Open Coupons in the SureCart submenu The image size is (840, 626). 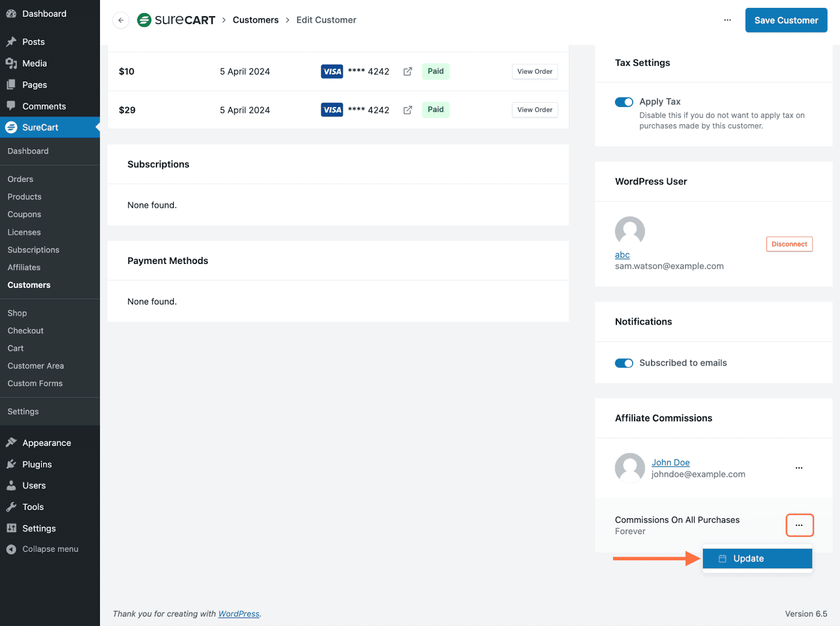pos(24,215)
